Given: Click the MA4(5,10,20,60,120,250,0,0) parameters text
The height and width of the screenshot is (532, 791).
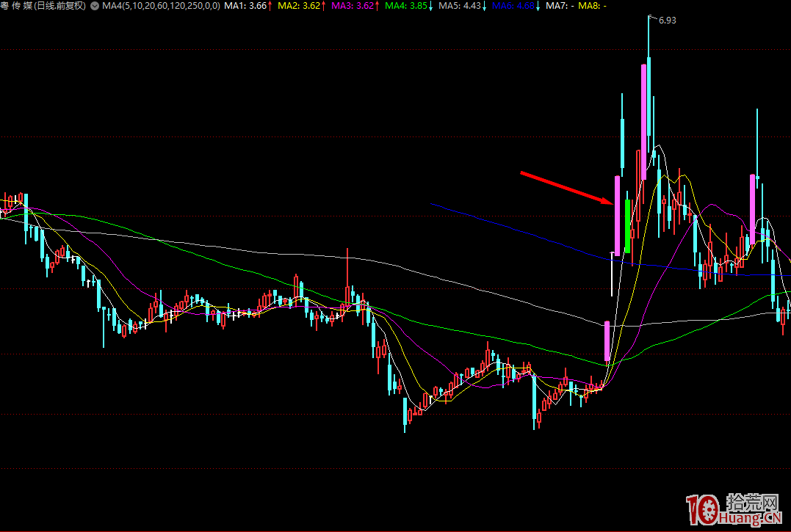Looking at the screenshot, I should [160, 6].
